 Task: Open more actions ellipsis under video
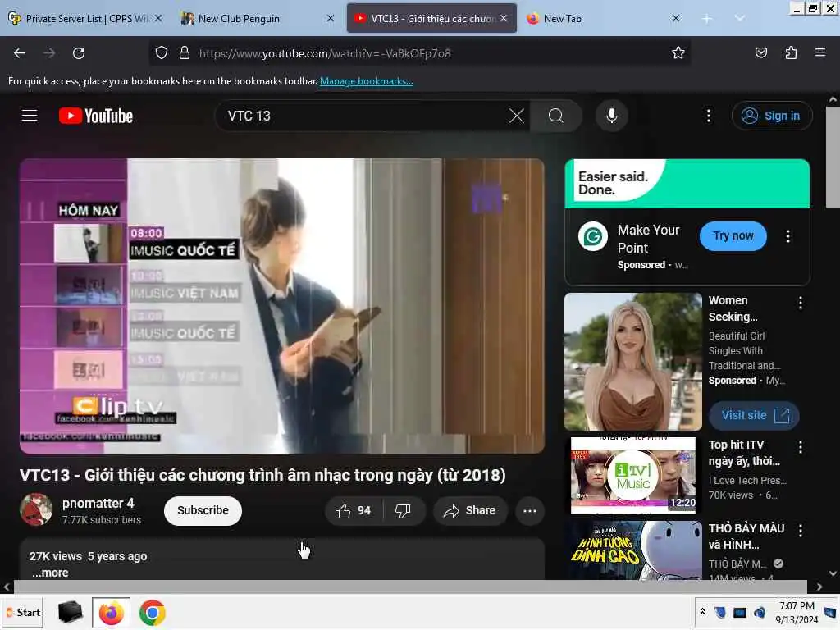pos(529,510)
